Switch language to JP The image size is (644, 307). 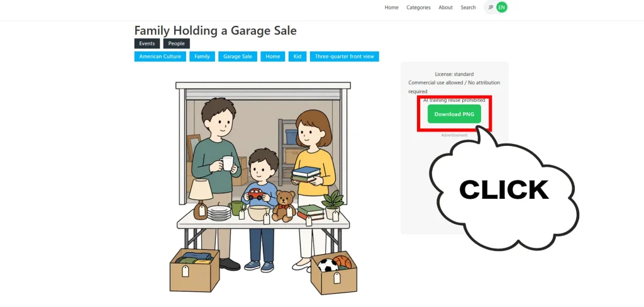tap(491, 8)
